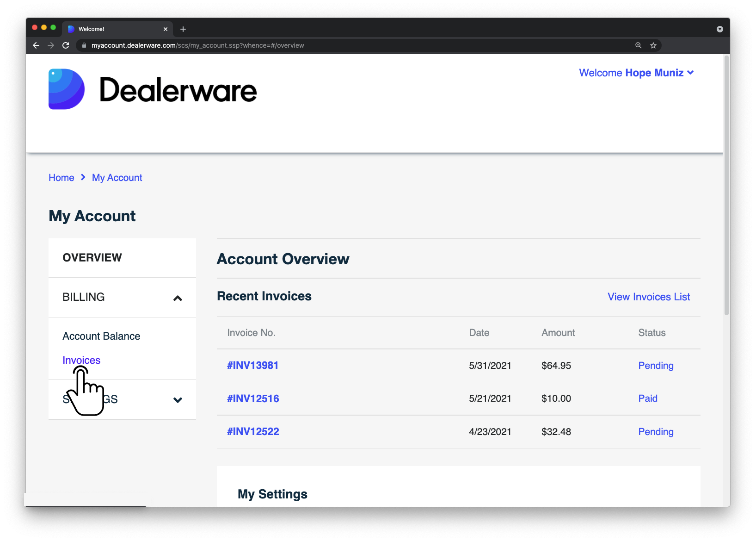The image size is (756, 541).
Task: Click the forward navigation arrow icon
Action: point(50,45)
